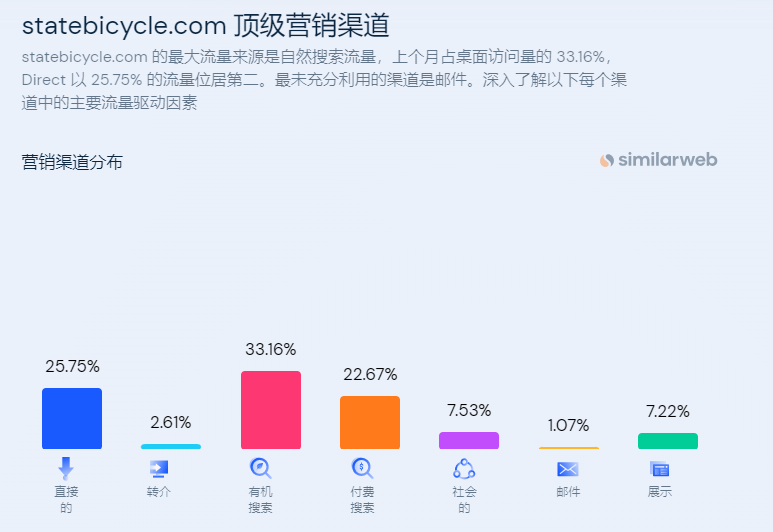Select the cyan Referrals 2.61% bar
773x532 pixels.
pos(171,446)
